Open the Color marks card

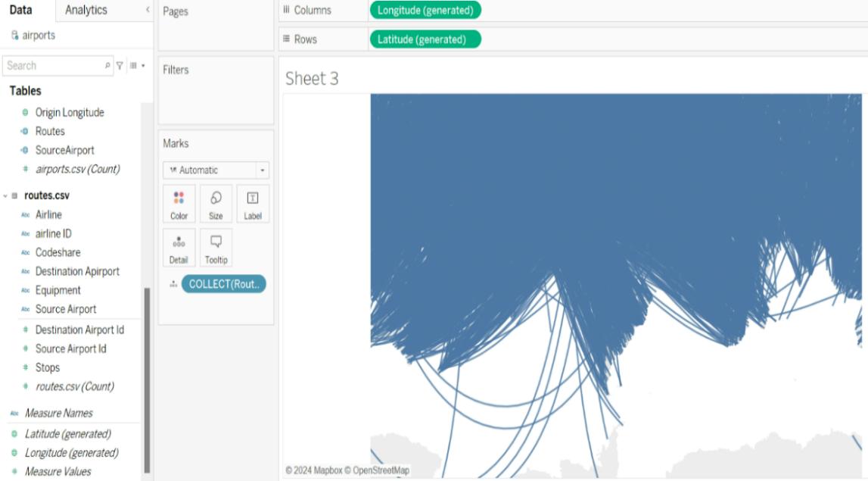click(x=179, y=205)
